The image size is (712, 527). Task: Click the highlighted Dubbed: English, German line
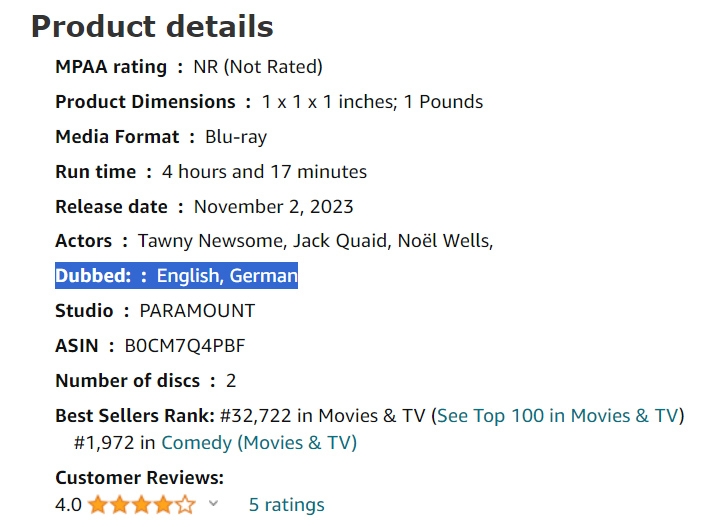(176, 276)
